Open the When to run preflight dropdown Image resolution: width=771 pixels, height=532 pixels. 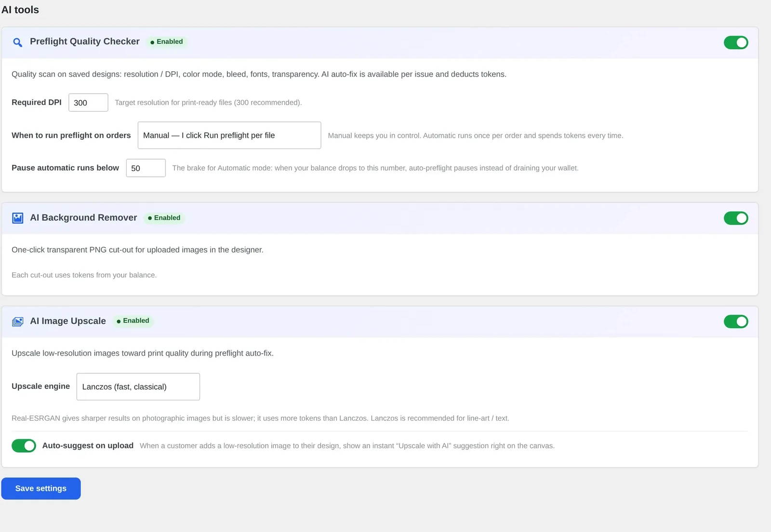click(229, 135)
